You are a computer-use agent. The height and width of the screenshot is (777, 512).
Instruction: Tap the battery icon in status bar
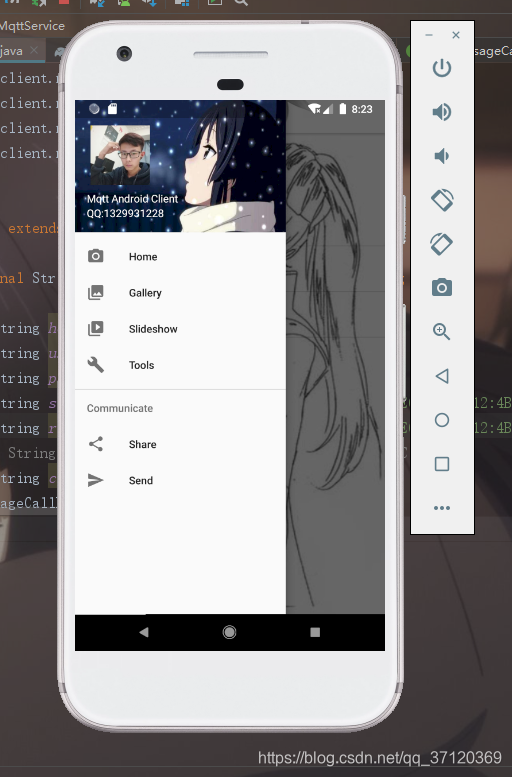342,109
